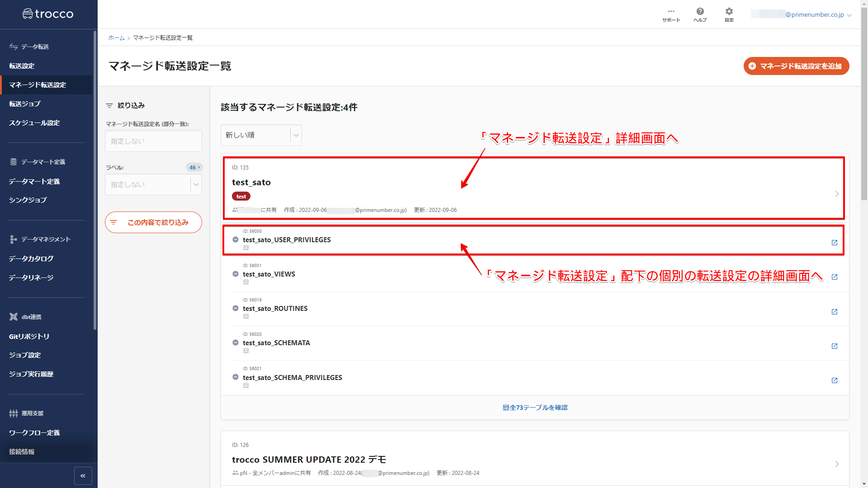Viewport: 868px width, 488px height.
Task: Open the account menu @primenumber.co.jp
Action: pos(801,14)
